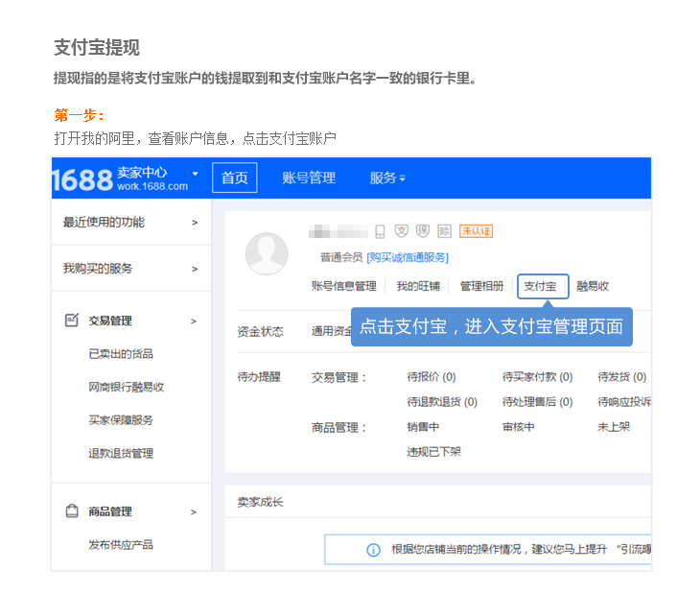Click 普通会员 text
The width and height of the screenshot is (700, 595).
pos(341,258)
